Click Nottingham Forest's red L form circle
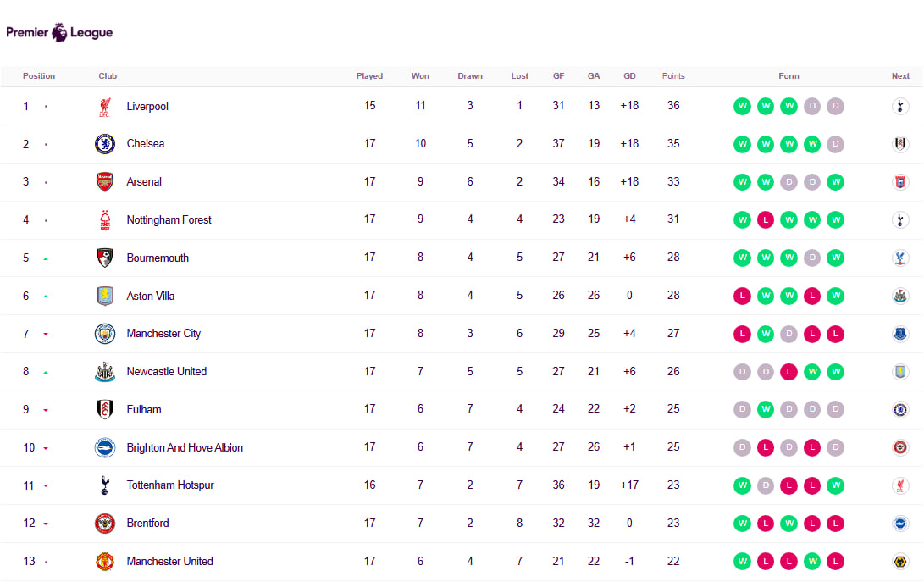Image resolution: width=924 pixels, height=582 pixels. tap(766, 220)
